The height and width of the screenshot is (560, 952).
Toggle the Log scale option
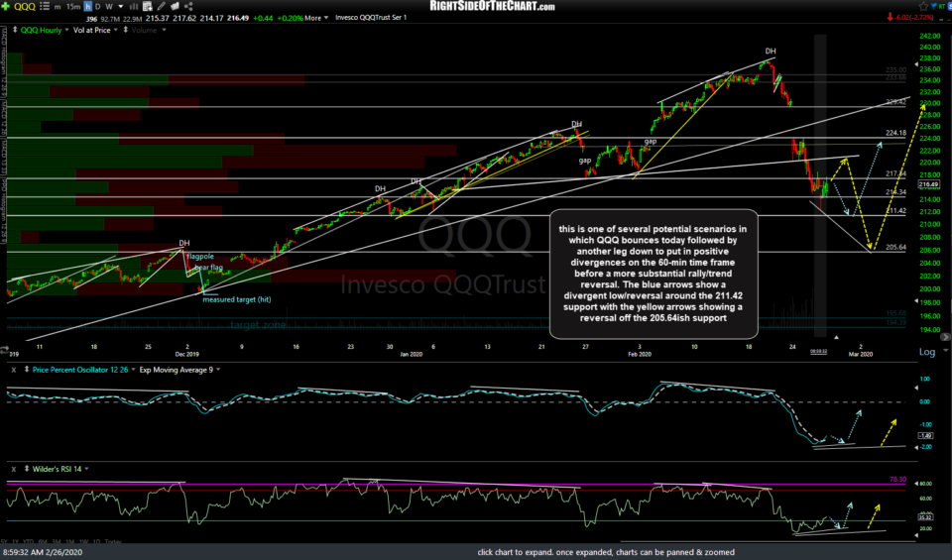point(927,352)
